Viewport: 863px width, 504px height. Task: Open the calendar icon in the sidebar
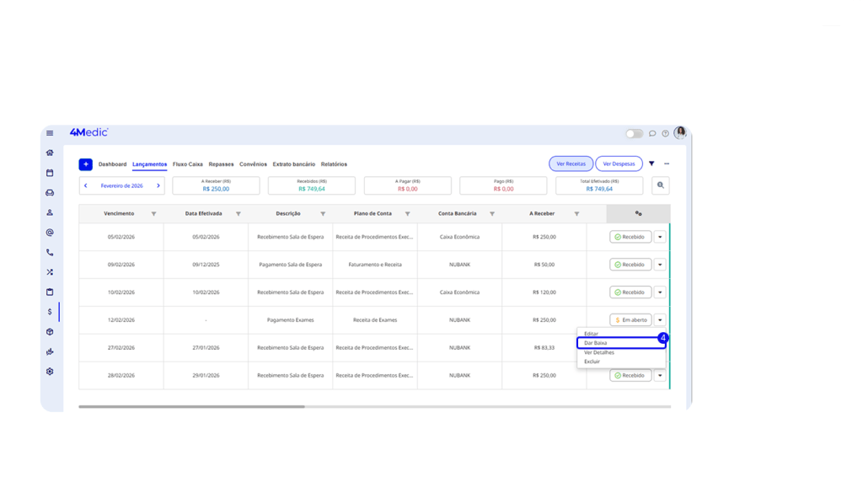tap(50, 173)
